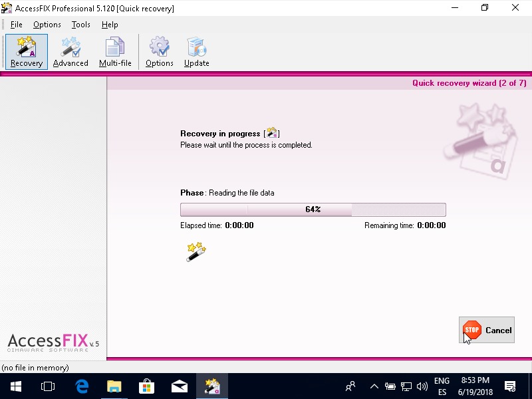Screen dimensions: 532x399
Task: Open the Options menu in menu bar
Action: tap(47, 25)
